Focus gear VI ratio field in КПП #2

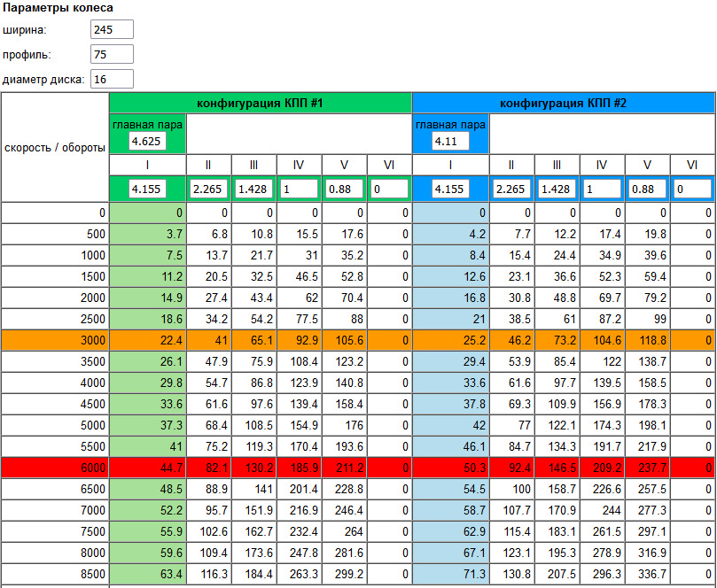693,189
